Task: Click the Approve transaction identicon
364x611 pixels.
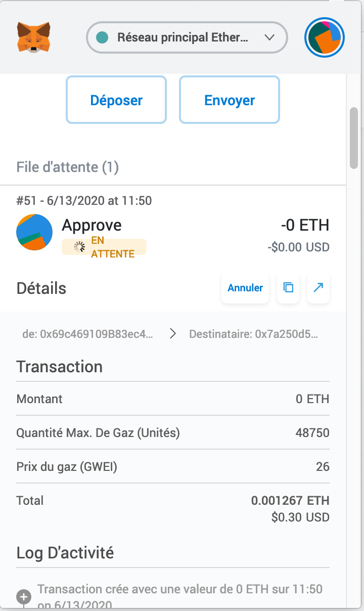Action: [x=35, y=232]
